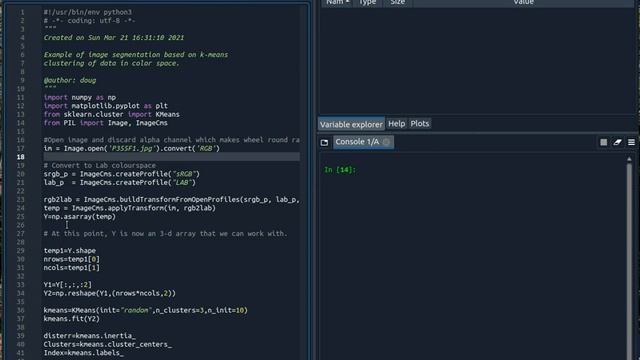Click the highlighted empty line 18 in editor
The height and width of the screenshot is (360, 640).
[x=171, y=157]
